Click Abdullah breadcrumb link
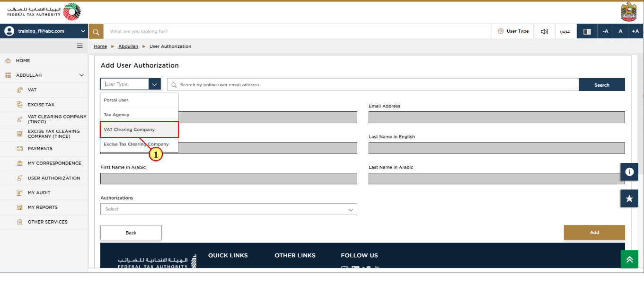Image resolution: width=644 pixels, height=307 pixels. click(x=128, y=46)
